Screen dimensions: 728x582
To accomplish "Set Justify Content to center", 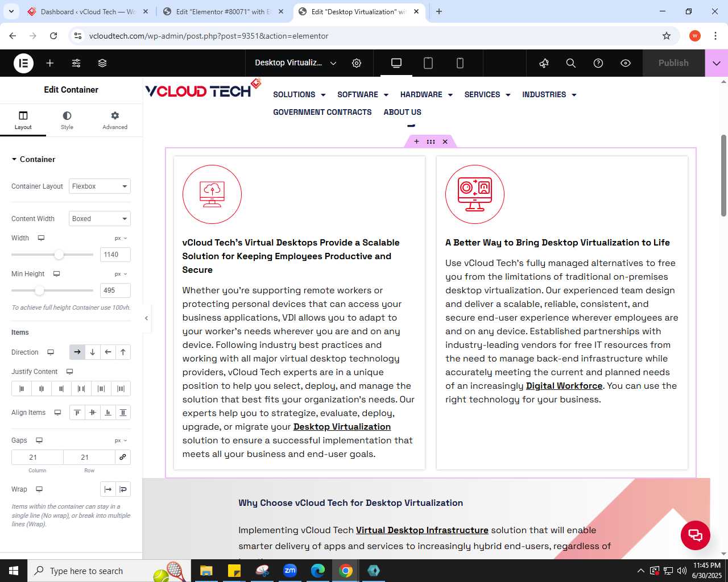I will click(x=42, y=389).
